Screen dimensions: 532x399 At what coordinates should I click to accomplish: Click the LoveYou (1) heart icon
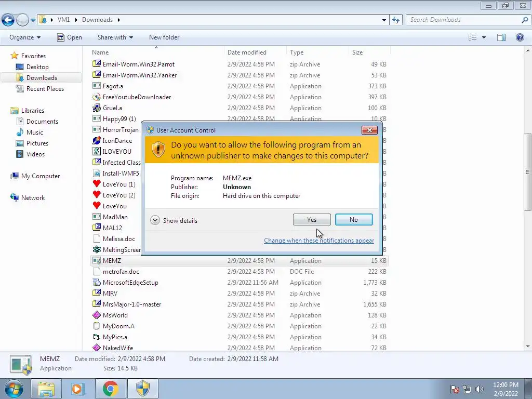[x=97, y=184]
